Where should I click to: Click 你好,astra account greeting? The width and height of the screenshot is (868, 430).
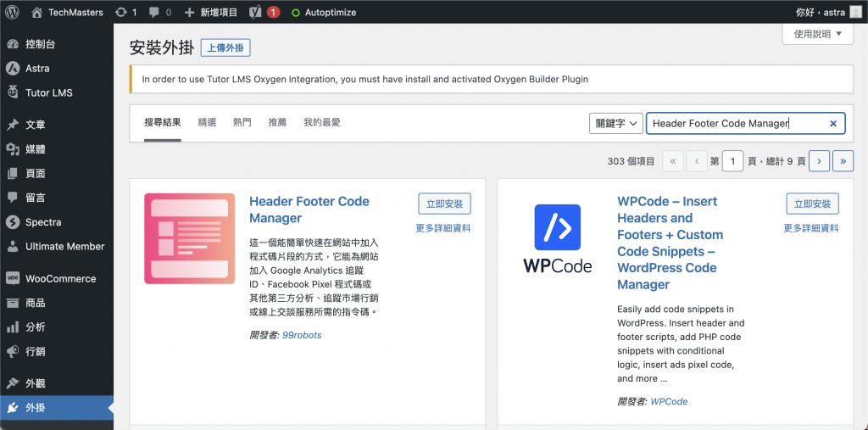point(821,12)
